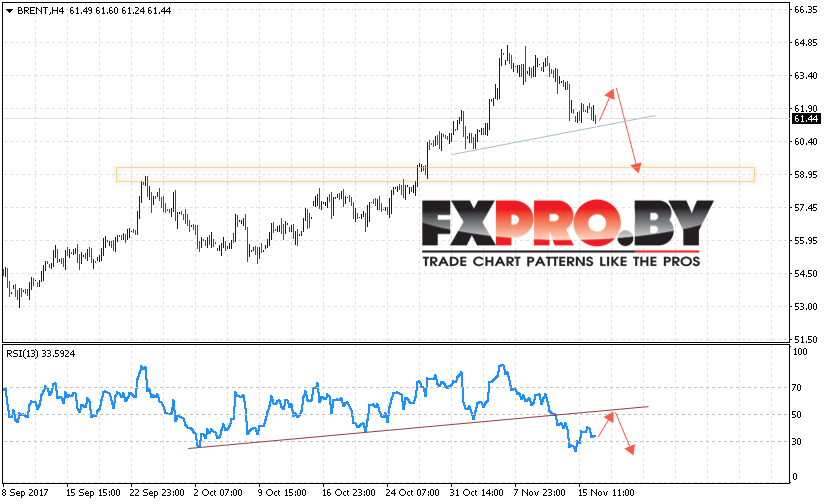Select the RSI scale value 70

(798, 388)
